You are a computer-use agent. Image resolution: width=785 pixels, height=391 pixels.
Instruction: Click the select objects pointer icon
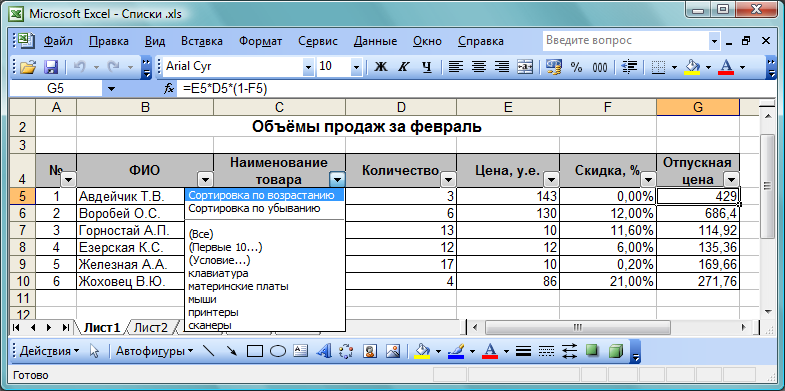95,351
